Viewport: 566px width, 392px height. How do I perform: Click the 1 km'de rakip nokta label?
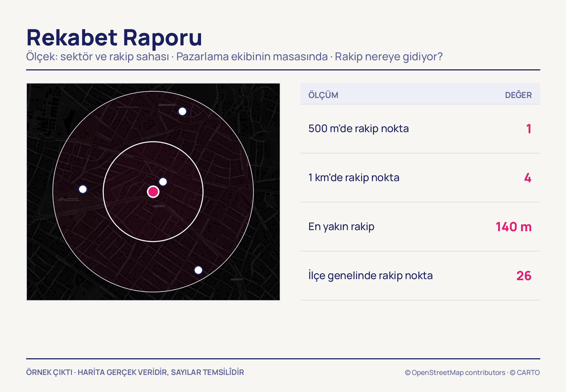click(x=354, y=177)
